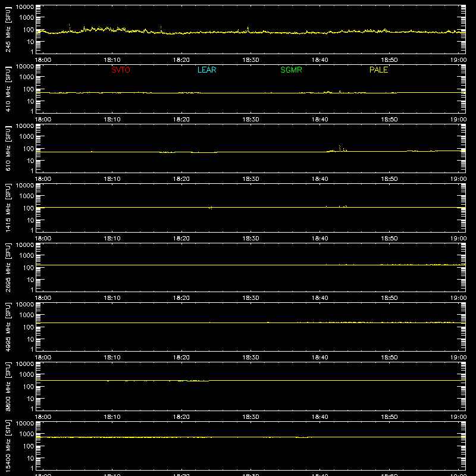The image size is (476, 476).
Task: Click the 1000 y-axis value on 15400 MHz plot
Action: [27, 434]
